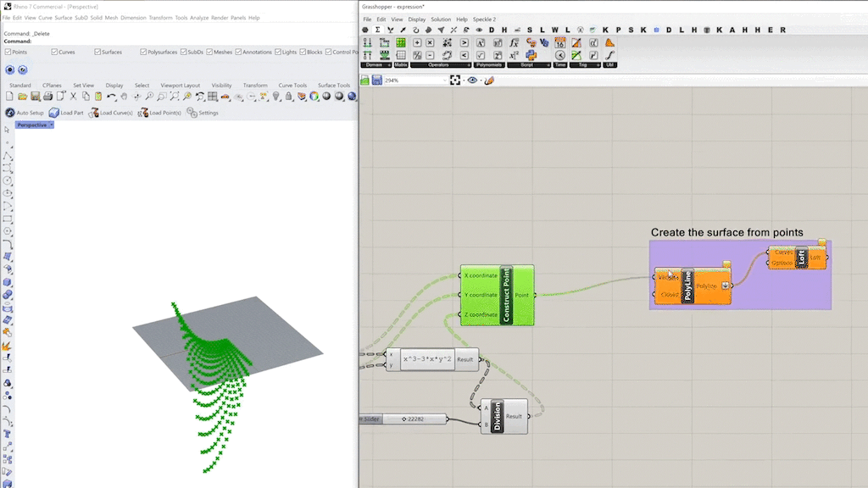This screenshot has height=488, width=868.
Task: Click the Load Point(s) button
Action: point(159,113)
